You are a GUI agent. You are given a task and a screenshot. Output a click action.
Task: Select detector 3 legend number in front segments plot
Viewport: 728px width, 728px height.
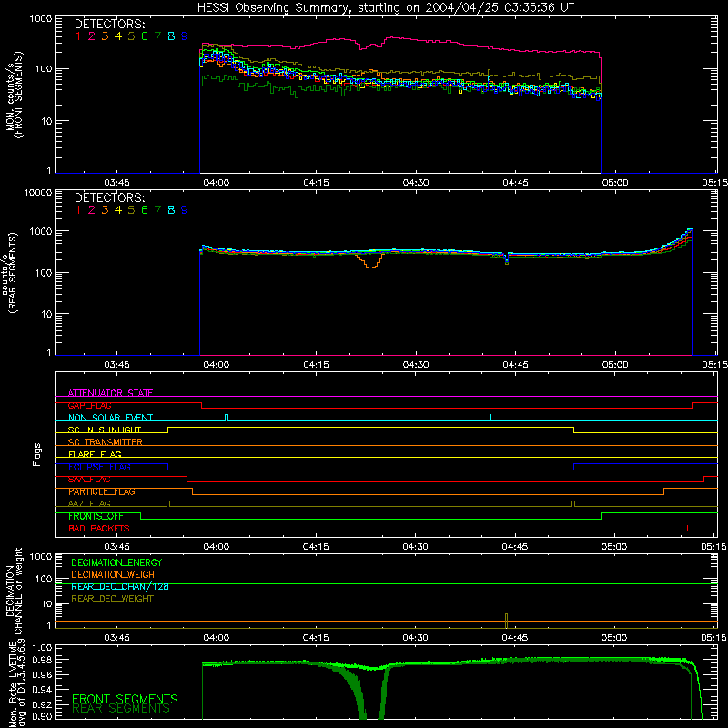click(105, 36)
